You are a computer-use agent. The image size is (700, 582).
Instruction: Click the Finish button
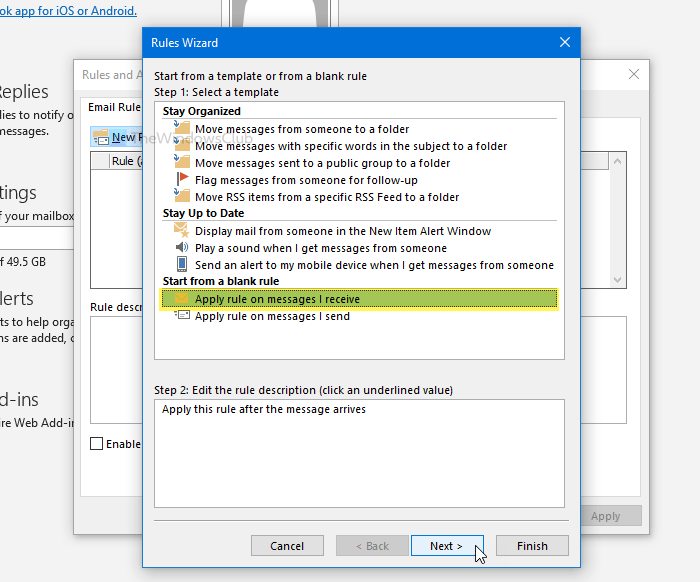pos(532,545)
